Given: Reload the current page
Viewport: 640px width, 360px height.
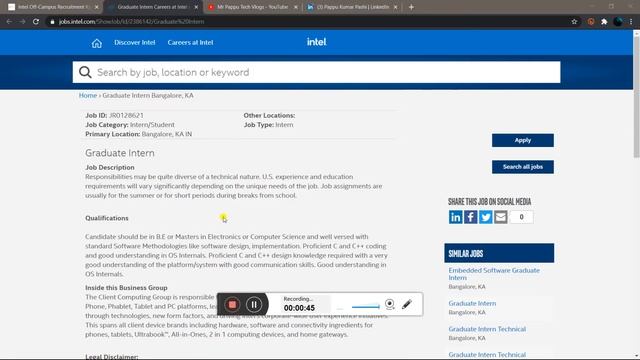Looking at the screenshot, I should [36, 21].
